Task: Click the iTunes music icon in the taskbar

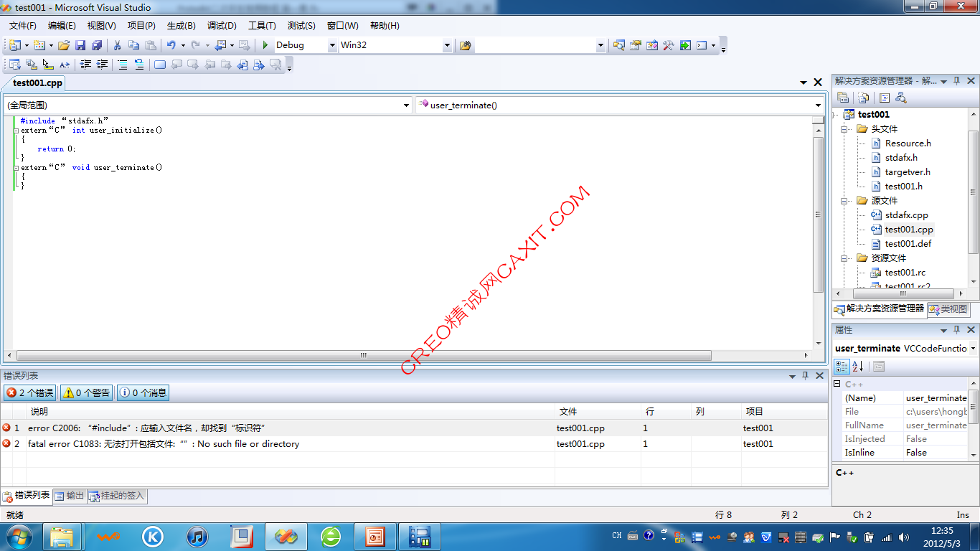Action: coord(197,536)
